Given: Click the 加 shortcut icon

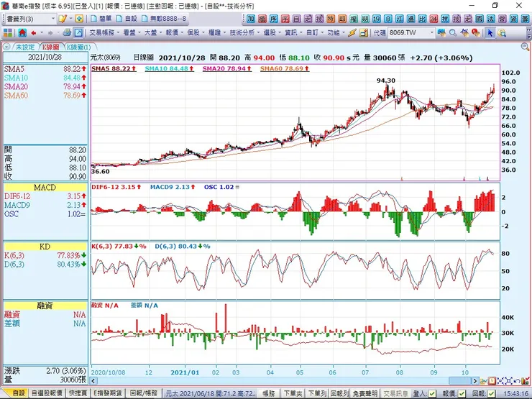Looking at the screenshot, I should [251, 19].
